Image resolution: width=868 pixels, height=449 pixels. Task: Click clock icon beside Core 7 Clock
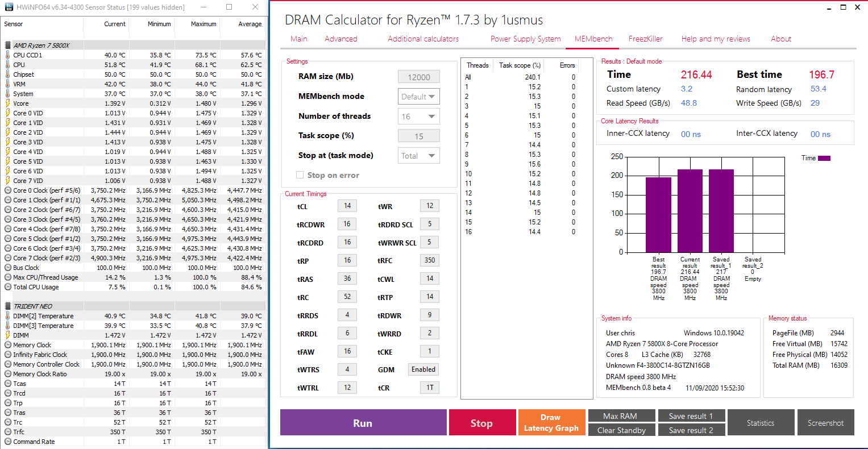pyautogui.click(x=8, y=258)
